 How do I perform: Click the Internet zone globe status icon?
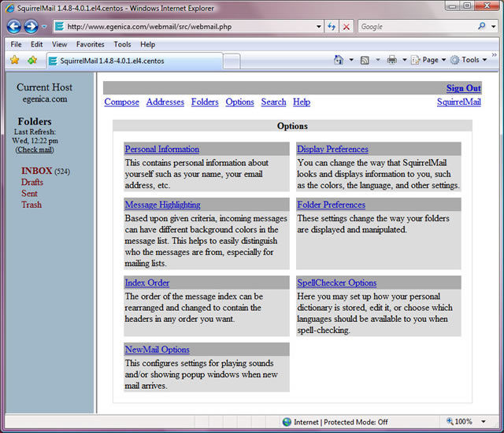(x=287, y=422)
